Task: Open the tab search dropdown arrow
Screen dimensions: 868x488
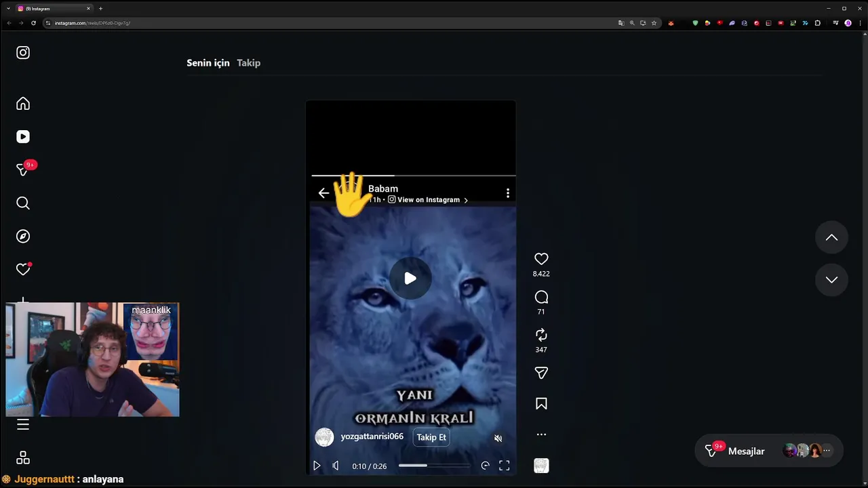Action: point(7,8)
